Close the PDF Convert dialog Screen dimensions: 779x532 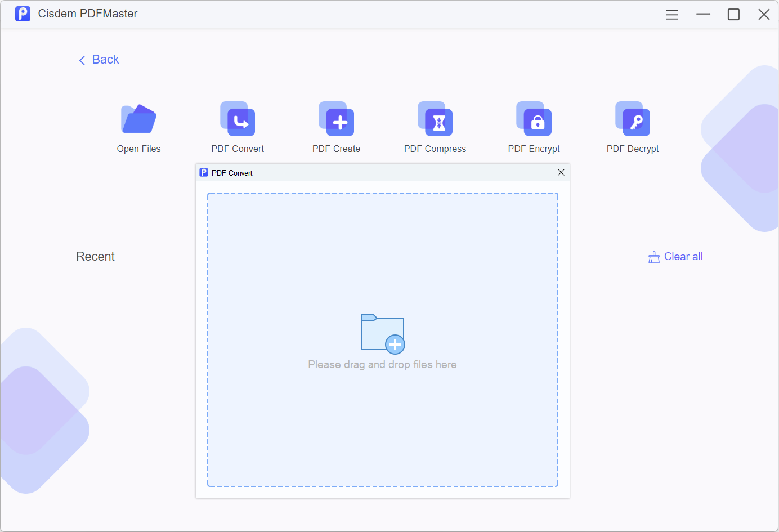click(561, 172)
